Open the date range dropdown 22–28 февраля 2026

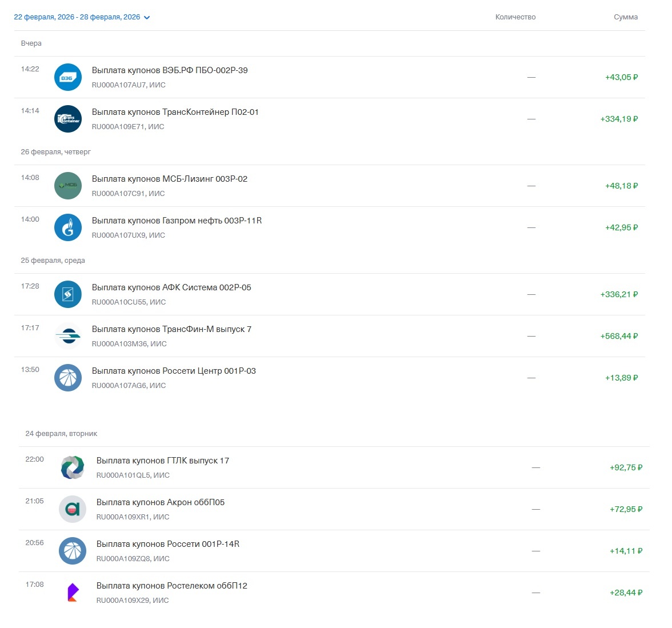click(x=81, y=17)
